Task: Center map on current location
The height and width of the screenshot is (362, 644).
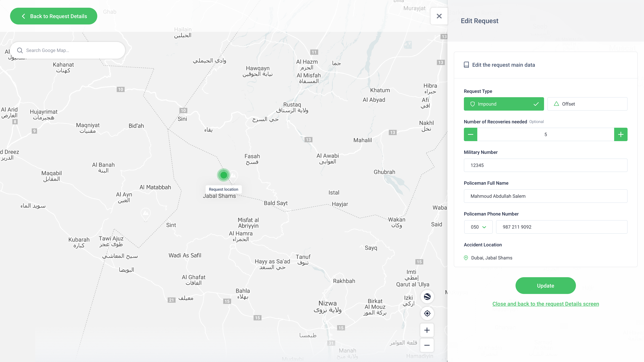Action: tap(427, 313)
